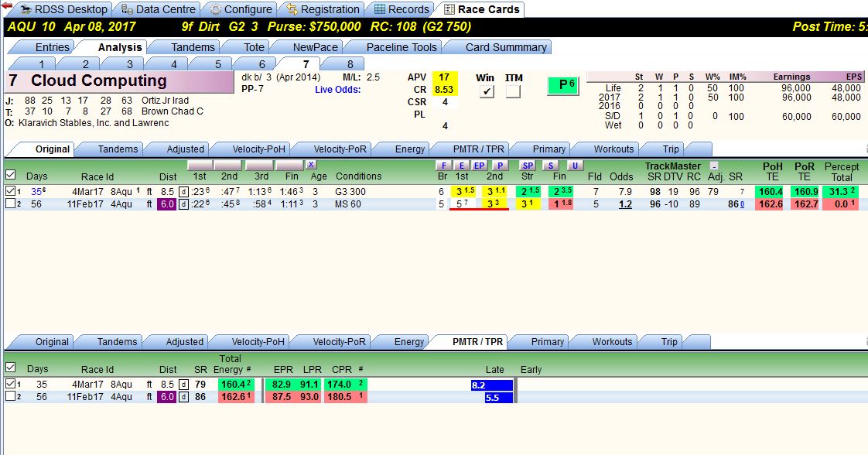The height and width of the screenshot is (455, 868).
Task: Open Trip tab in the lower panel
Action: pyautogui.click(x=668, y=341)
